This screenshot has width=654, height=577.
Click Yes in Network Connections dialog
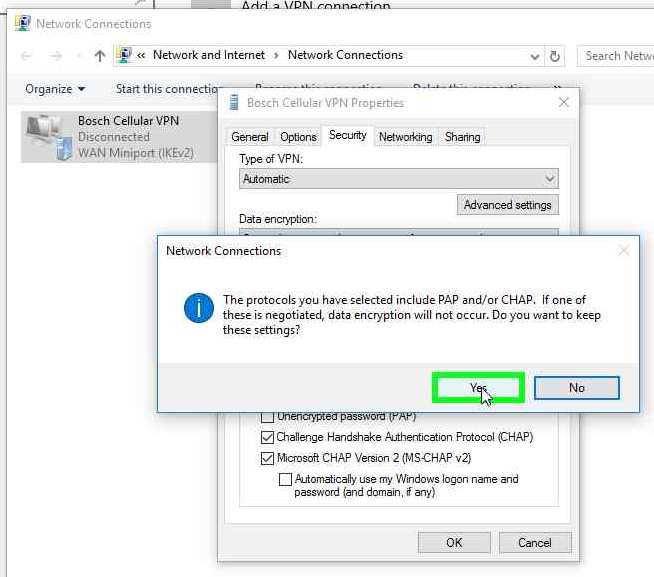478,388
